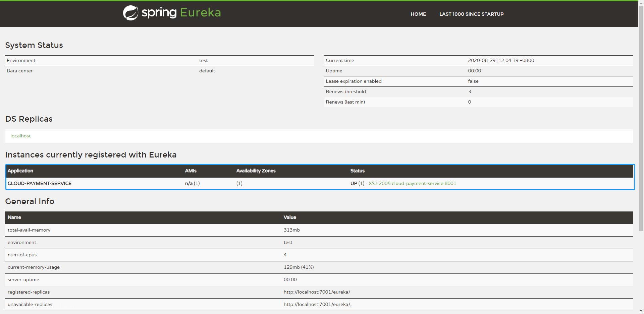Click the Availability Zones column header
Viewport: 644px width, 314px height.
(256, 171)
